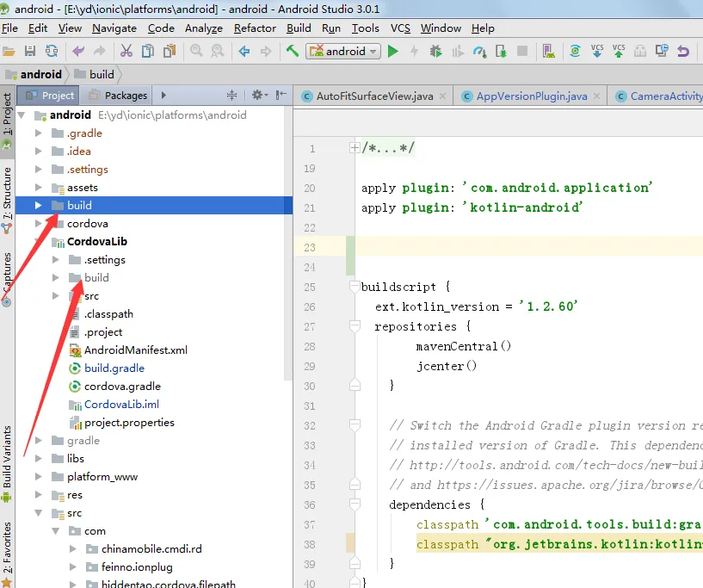Open the Favorites tool window
The width and height of the screenshot is (703, 588).
(x=7, y=554)
